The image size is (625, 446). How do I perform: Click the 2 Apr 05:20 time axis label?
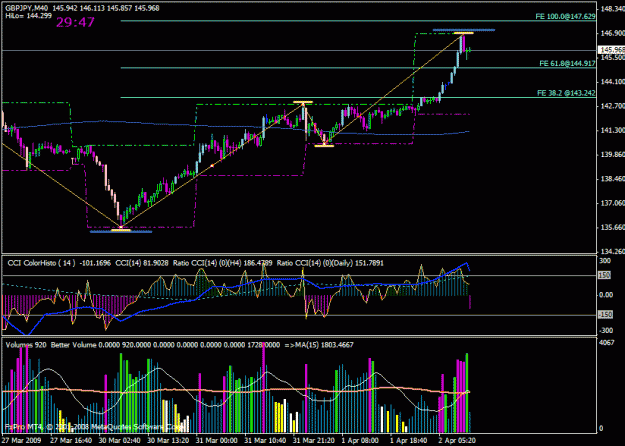(x=458, y=441)
